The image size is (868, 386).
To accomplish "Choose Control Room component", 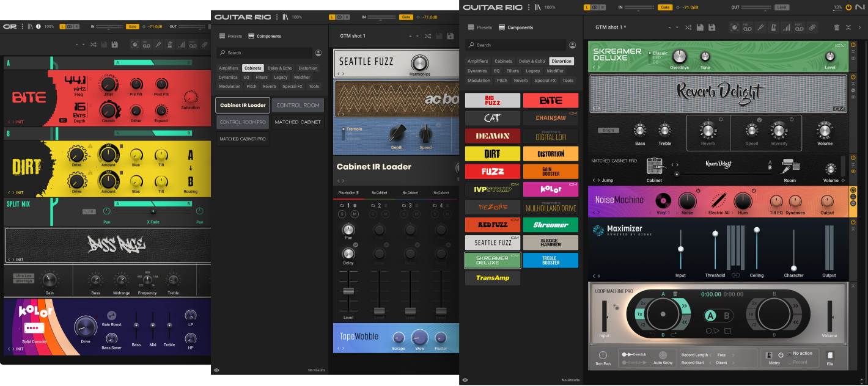I will (x=298, y=105).
